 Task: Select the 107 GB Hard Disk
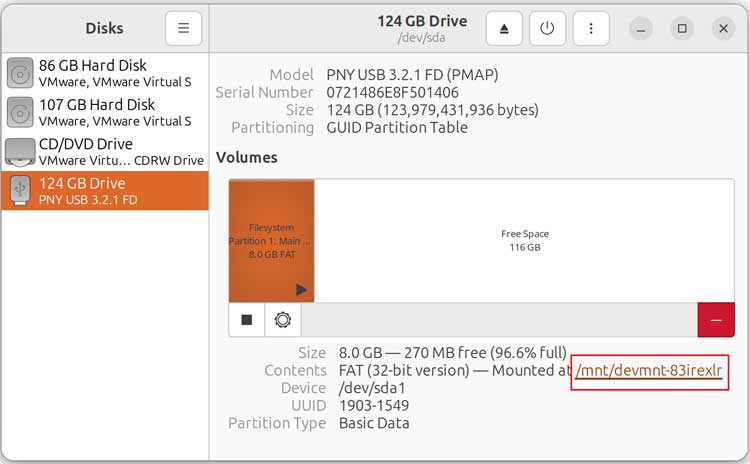pyautogui.click(x=105, y=112)
